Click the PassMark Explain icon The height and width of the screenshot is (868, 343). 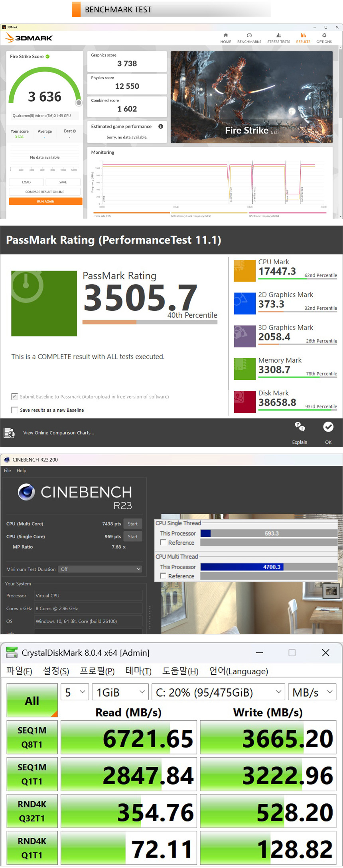(300, 427)
